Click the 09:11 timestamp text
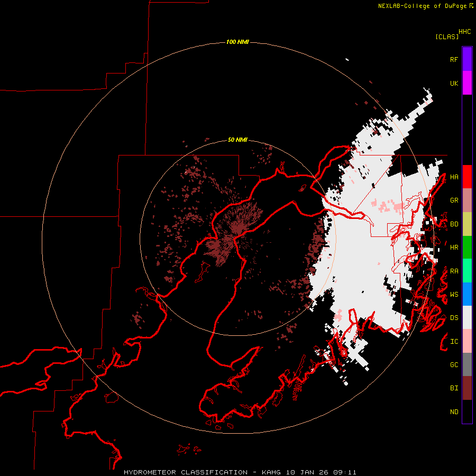Viewport: 476px width, 476px height. [x=344, y=472]
